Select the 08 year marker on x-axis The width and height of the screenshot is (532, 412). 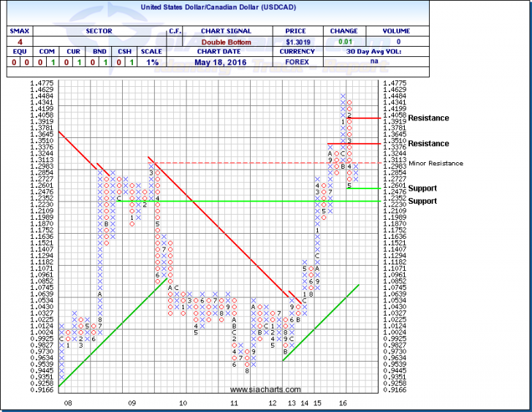tap(68, 403)
